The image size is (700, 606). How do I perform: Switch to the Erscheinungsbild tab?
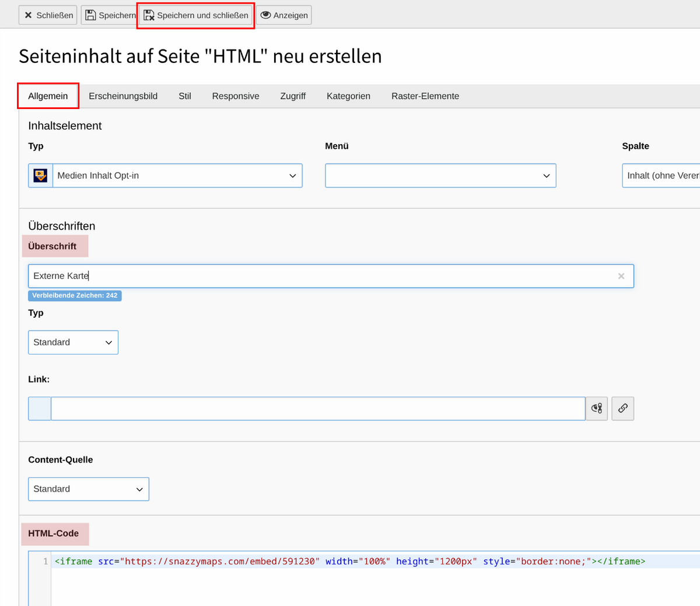point(123,96)
